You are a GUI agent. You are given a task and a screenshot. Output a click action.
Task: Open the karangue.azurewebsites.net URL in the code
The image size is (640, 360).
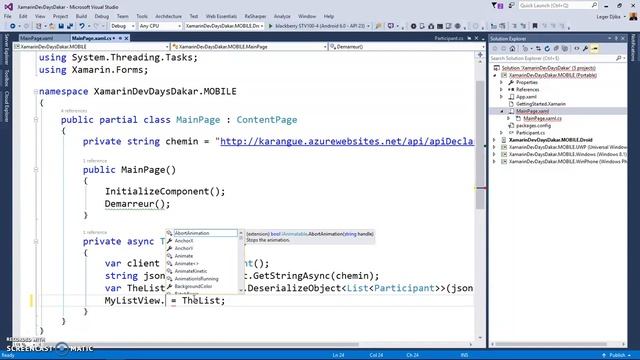pos(347,142)
